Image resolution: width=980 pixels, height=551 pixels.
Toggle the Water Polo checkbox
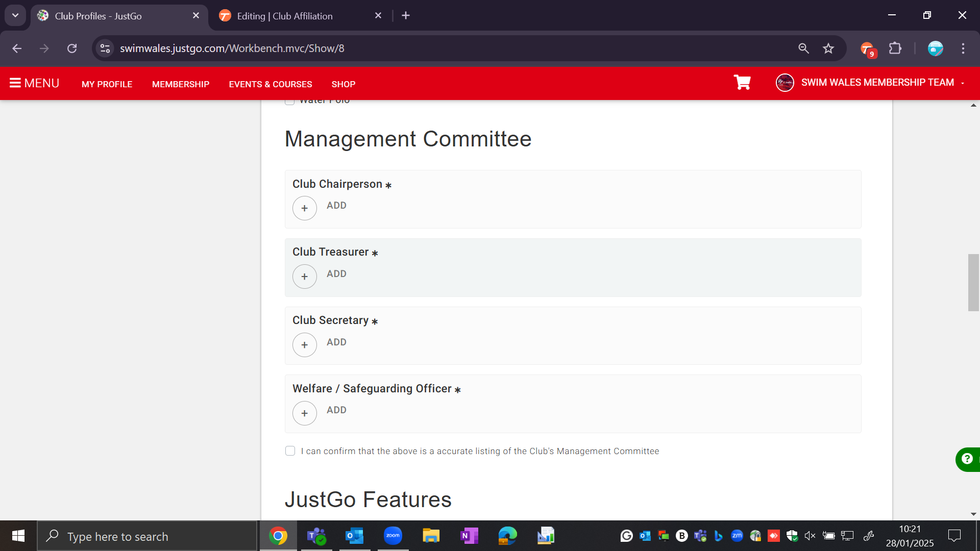[x=289, y=102]
